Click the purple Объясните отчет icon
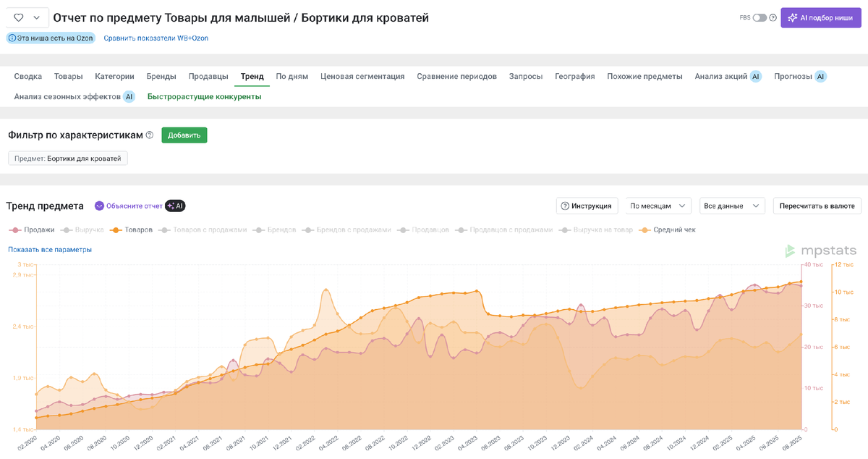The image size is (868, 459). (100, 206)
